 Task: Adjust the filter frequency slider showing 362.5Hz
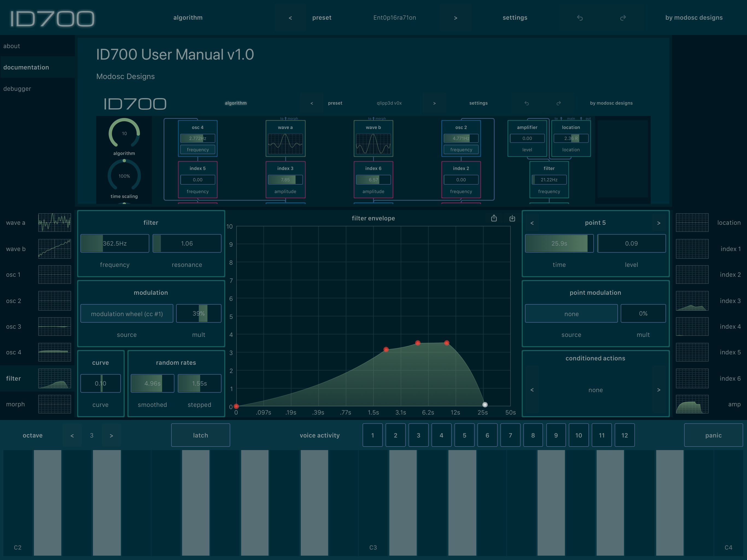(115, 243)
